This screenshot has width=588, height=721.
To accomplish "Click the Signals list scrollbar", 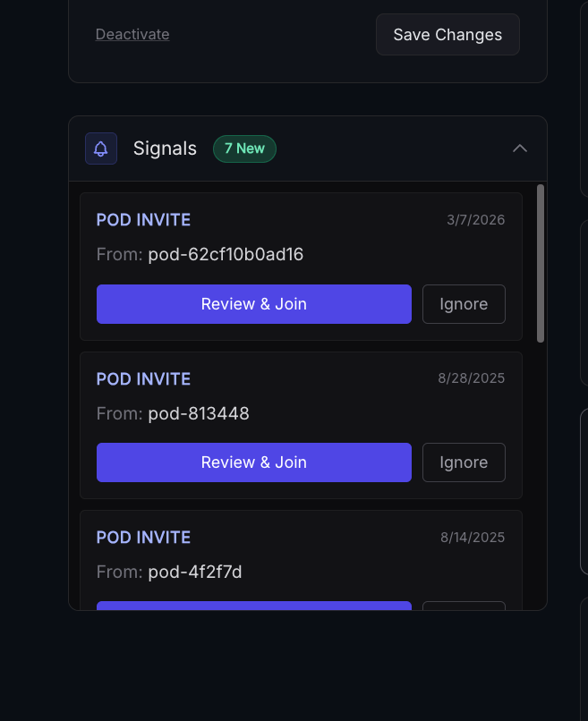I will (541, 263).
